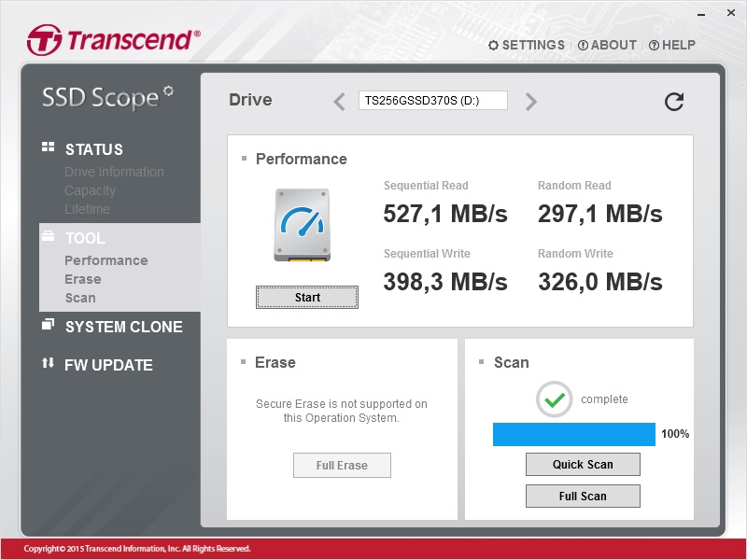747x560 pixels.
Task: Open the ABOUT page
Action: (x=607, y=45)
